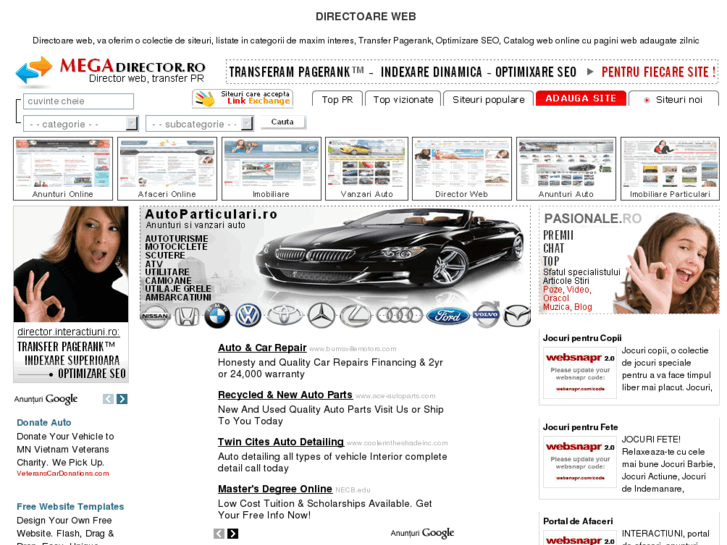Click Portal de Afaceri heading

[578, 521]
